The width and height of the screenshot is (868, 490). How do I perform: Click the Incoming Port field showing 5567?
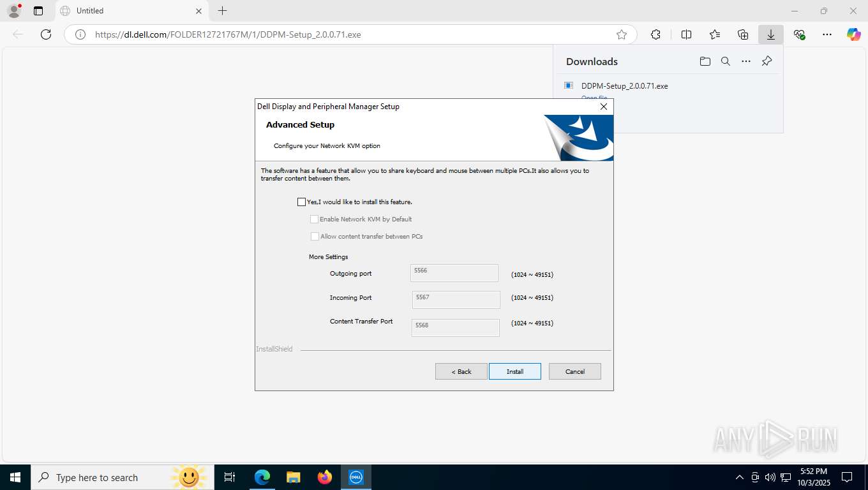[x=456, y=300]
